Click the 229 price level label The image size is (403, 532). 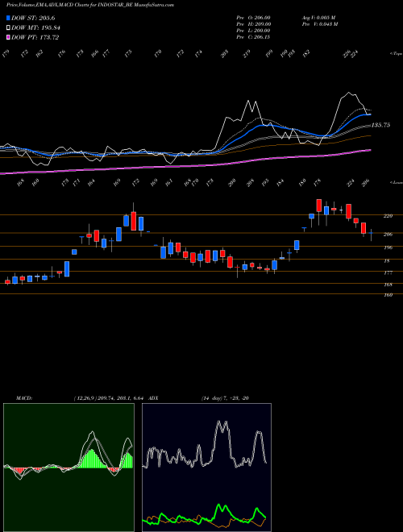coord(388,216)
